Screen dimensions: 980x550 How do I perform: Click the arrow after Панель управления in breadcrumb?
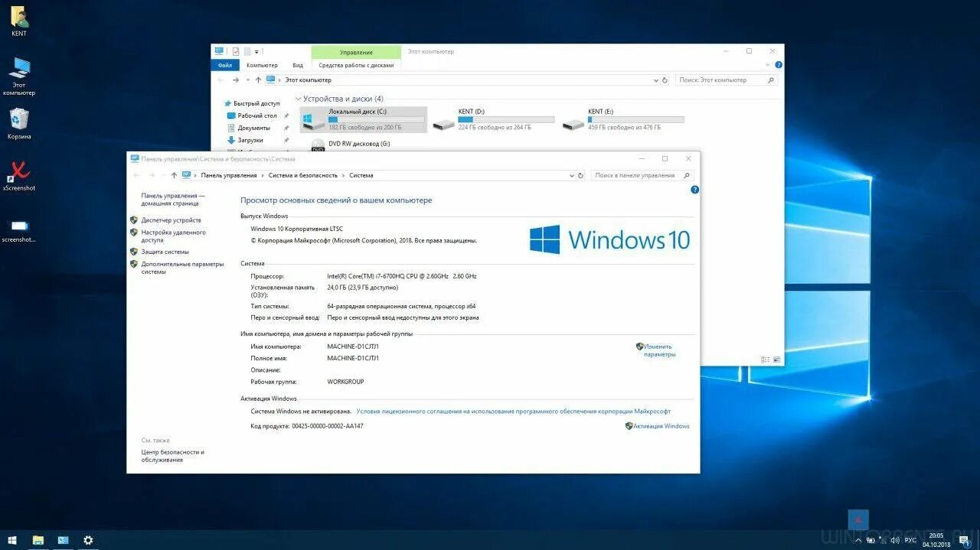(x=263, y=175)
